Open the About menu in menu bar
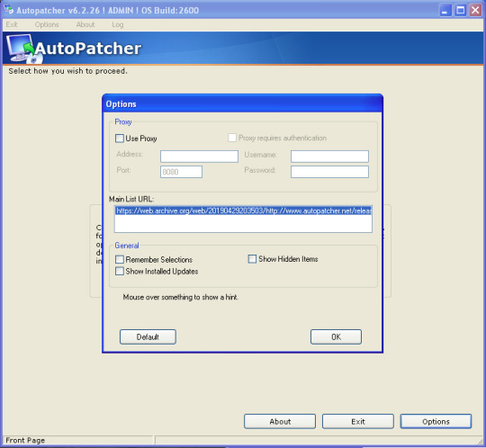 [85, 24]
